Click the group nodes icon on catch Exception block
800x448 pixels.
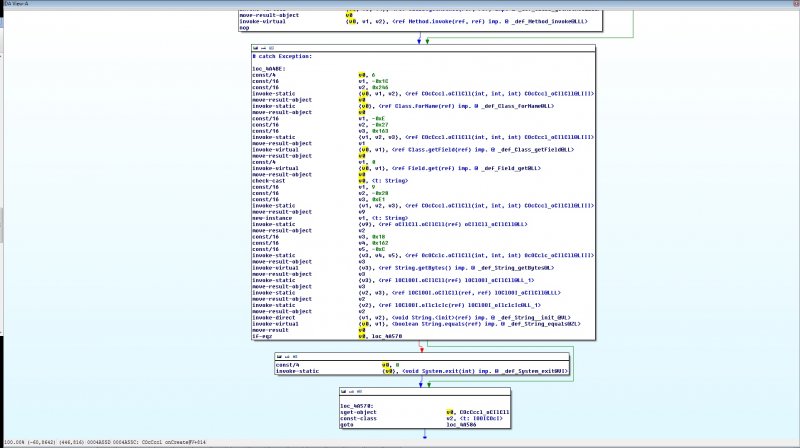tap(271, 48)
